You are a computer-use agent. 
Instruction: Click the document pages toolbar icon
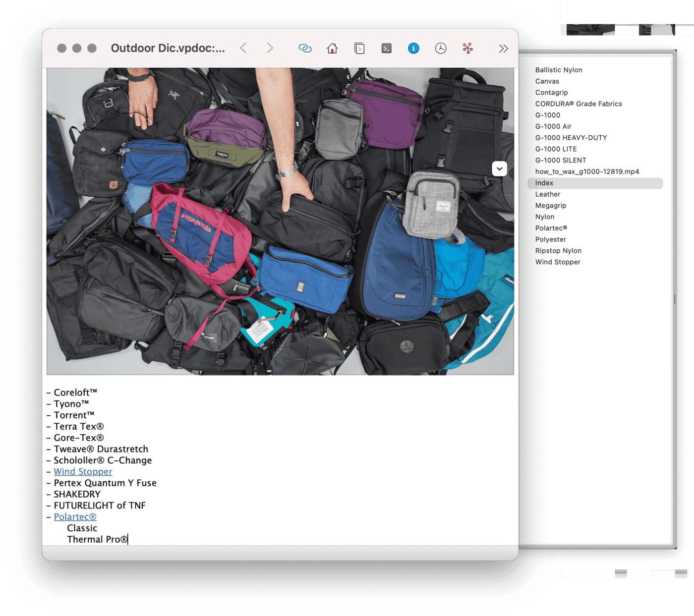tap(359, 48)
